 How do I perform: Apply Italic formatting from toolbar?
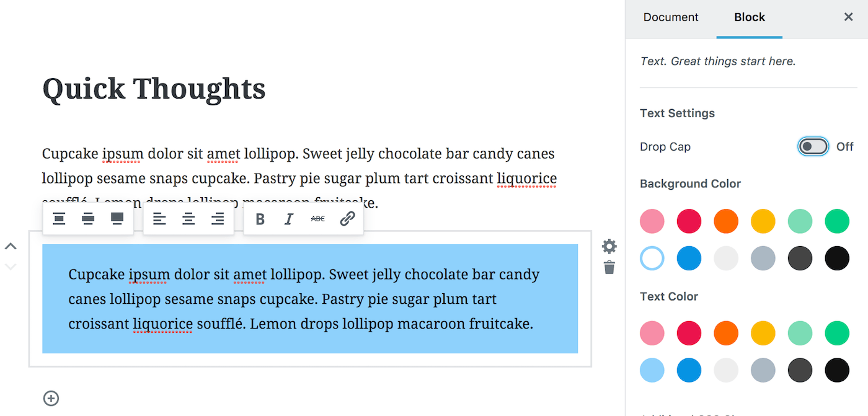pos(288,219)
